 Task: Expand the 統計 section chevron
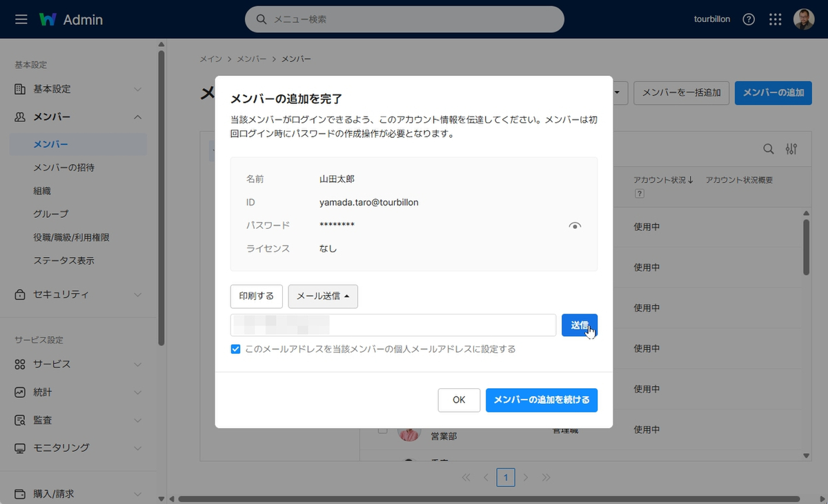pos(137,392)
